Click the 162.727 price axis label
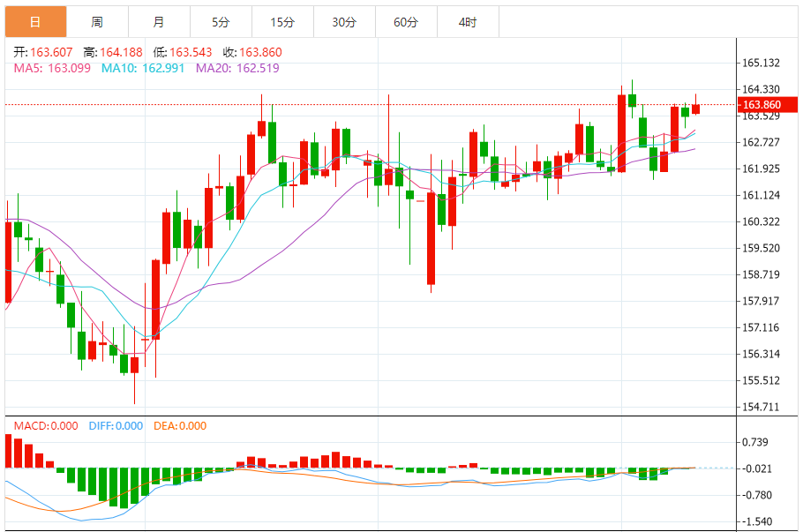The width and height of the screenshot is (803, 532). [x=761, y=142]
